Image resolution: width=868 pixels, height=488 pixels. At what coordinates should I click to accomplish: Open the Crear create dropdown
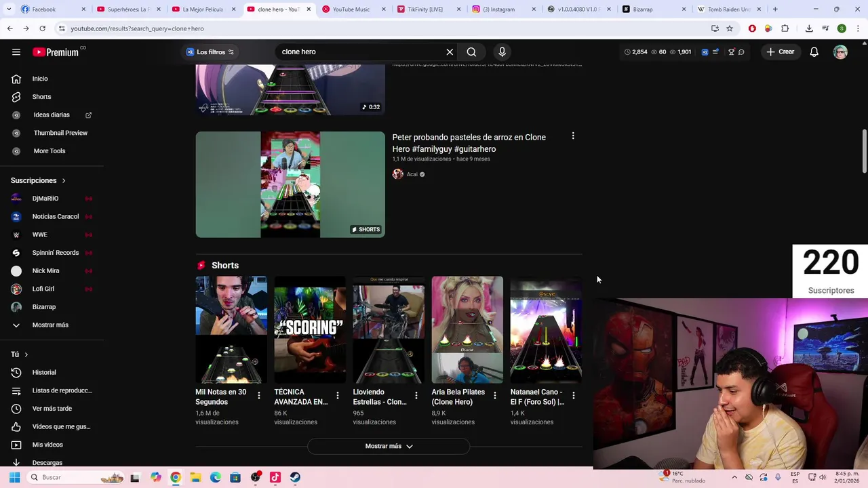point(780,52)
